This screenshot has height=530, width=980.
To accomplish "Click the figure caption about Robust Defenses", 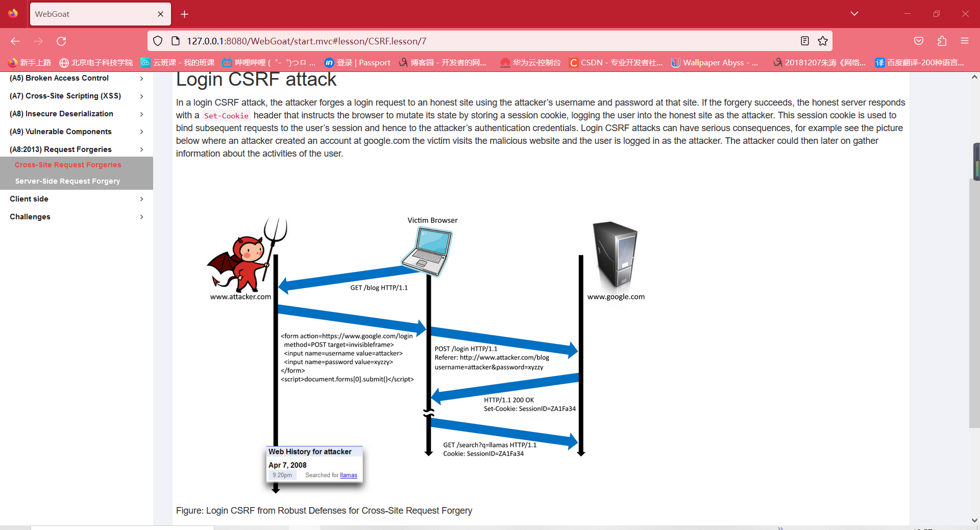I will [x=324, y=511].
